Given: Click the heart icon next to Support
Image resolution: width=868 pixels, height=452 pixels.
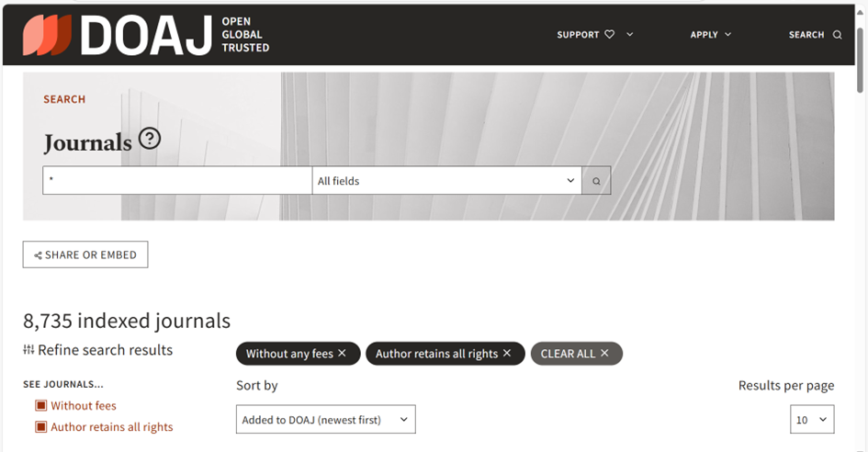Looking at the screenshot, I should (610, 34).
